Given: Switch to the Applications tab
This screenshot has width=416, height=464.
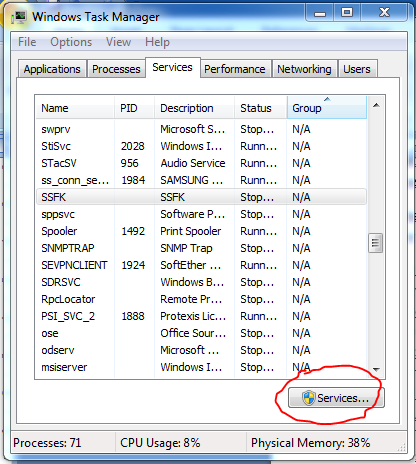Looking at the screenshot, I should point(52,69).
